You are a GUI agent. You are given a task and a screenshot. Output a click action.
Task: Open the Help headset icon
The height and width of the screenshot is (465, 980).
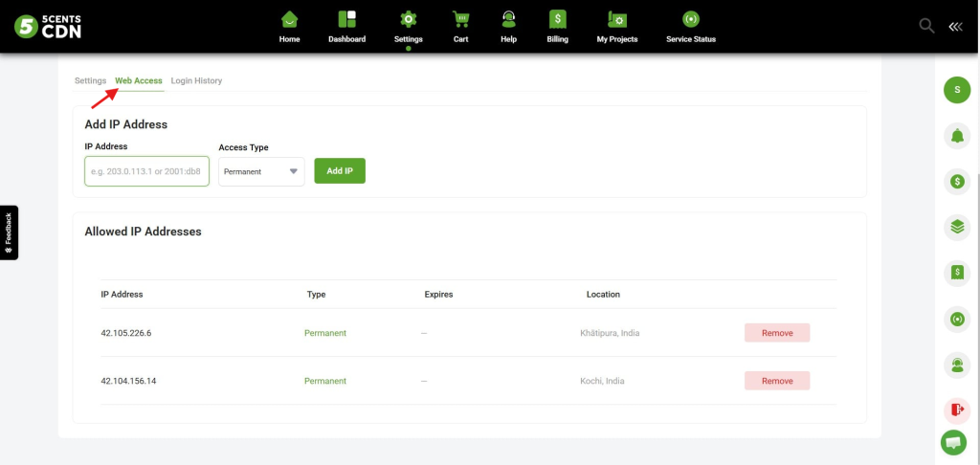(509, 19)
